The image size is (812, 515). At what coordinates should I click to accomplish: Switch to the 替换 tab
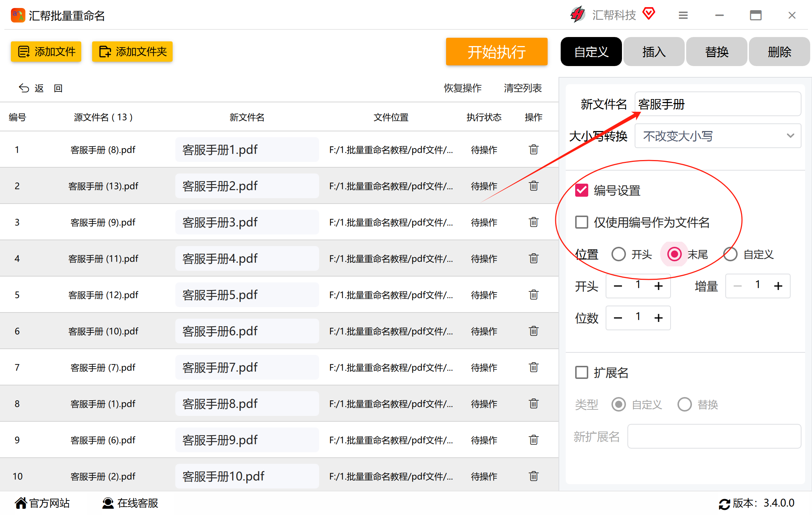(x=717, y=52)
